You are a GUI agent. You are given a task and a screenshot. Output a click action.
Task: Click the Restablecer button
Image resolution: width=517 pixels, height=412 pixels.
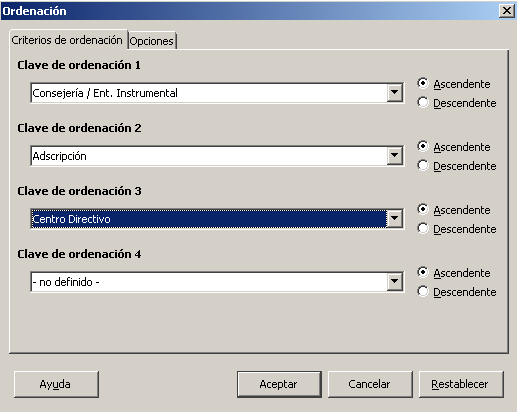pos(460,384)
